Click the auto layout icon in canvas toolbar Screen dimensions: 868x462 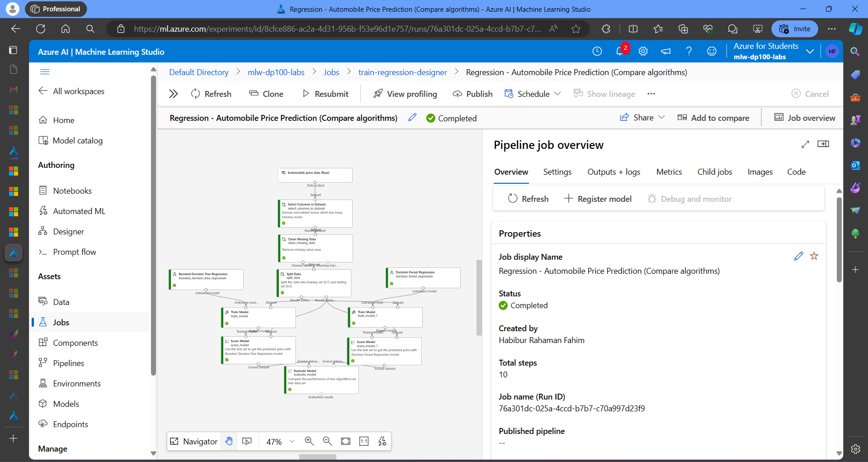[x=382, y=441]
